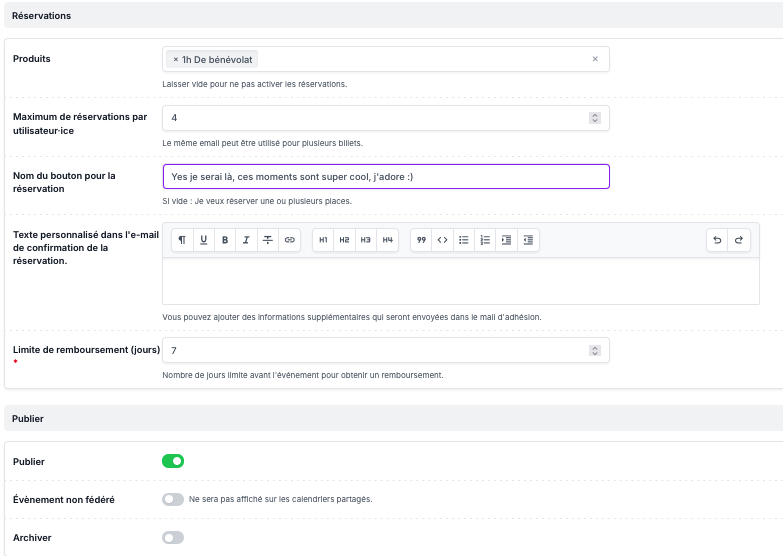
Task: Underline text in the confirmation email editor
Action: (x=204, y=240)
